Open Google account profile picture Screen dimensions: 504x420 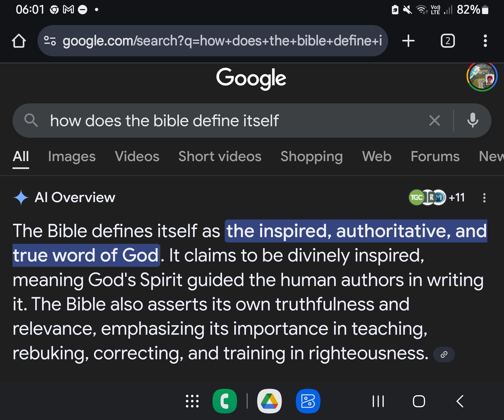(482, 77)
